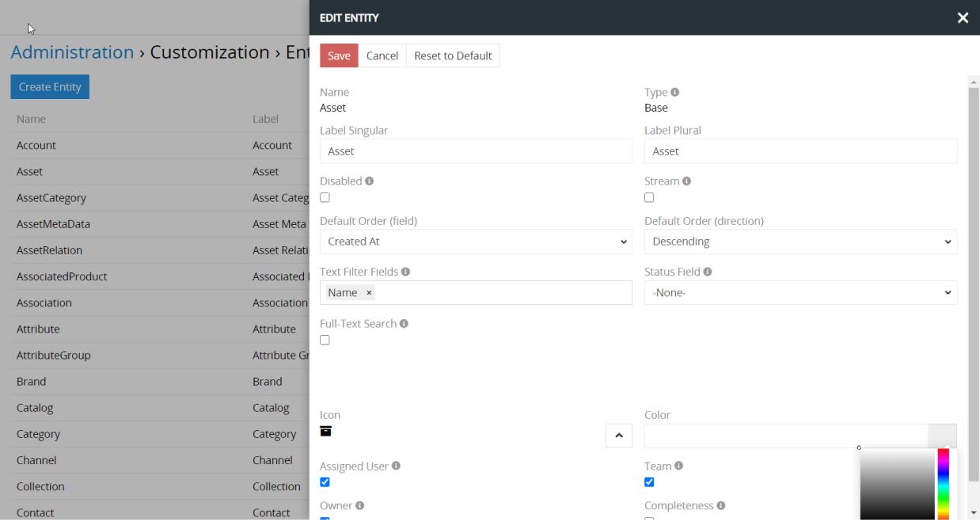This screenshot has width=980, height=522.
Task: Click the Status Field info icon
Action: [x=708, y=272]
